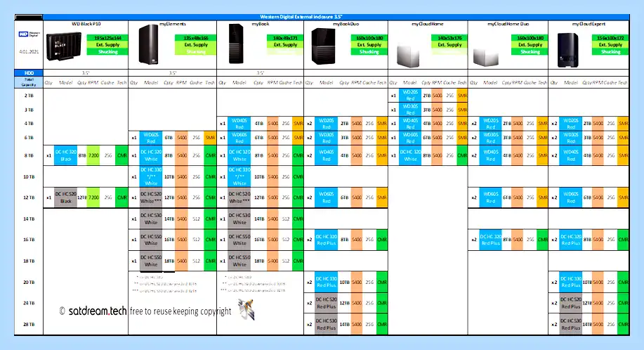Click the myCloudHome Duo device image
The height and width of the screenshot is (350, 644).
[x=486, y=57]
